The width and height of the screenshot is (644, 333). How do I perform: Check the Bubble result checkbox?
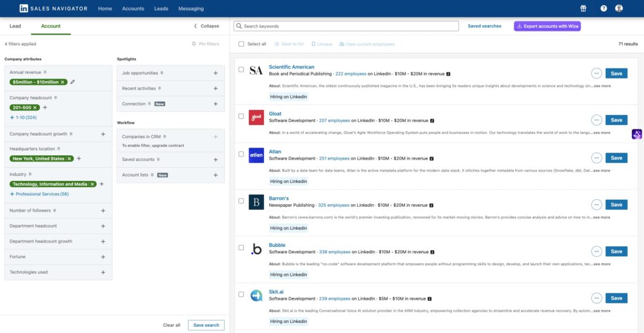coord(241,248)
